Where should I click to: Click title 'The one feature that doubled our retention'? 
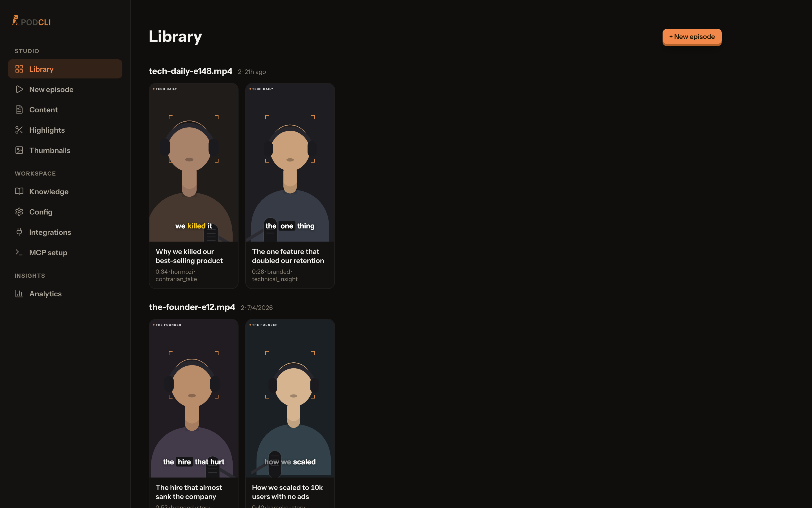point(288,256)
